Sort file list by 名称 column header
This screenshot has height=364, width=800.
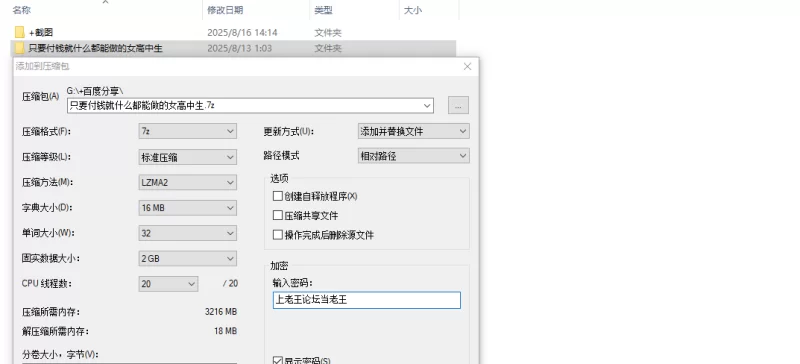point(21,10)
